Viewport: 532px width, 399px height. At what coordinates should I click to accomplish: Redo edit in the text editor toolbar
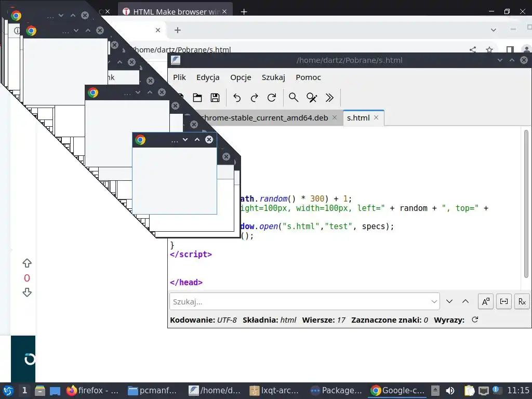(x=254, y=98)
